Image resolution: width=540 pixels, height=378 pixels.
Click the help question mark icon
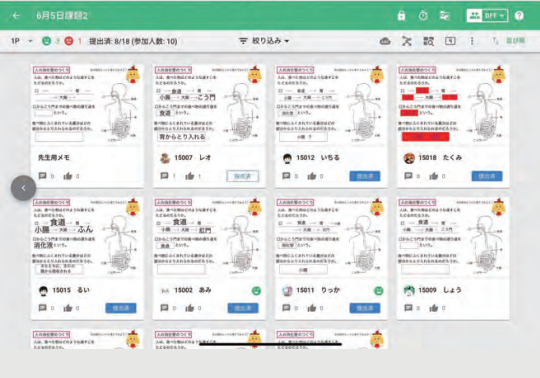519,15
